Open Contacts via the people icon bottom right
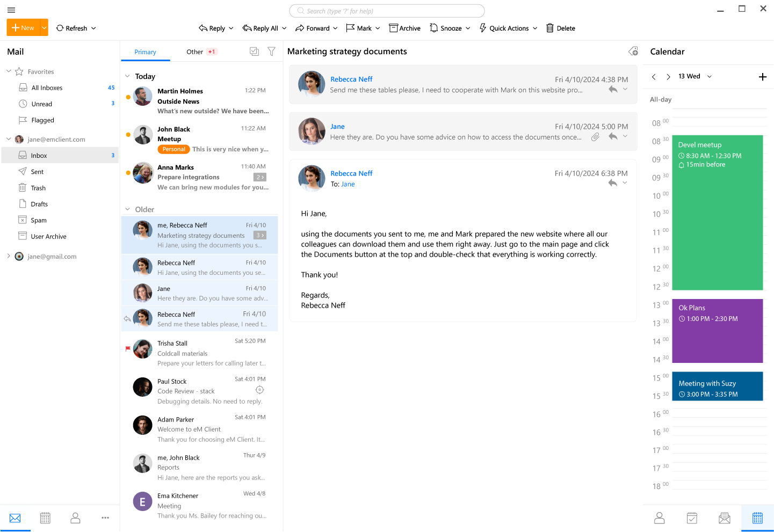The height and width of the screenshot is (532, 774). pos(659,518)
